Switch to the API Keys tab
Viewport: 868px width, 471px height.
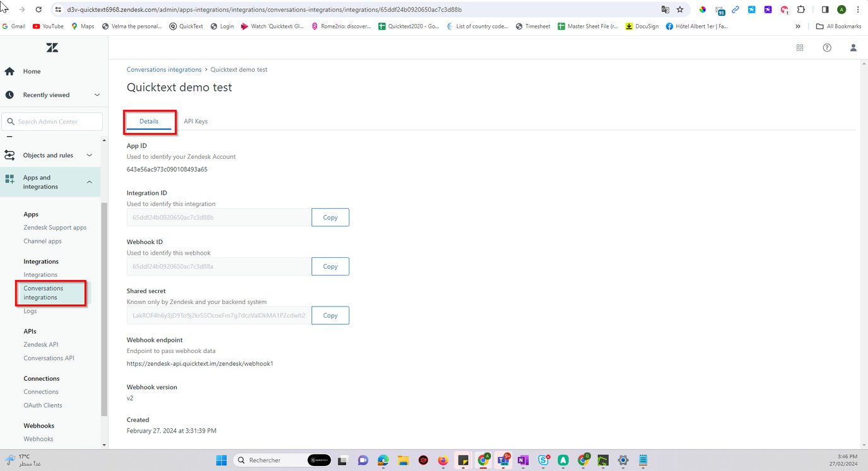tap(196, 121)
